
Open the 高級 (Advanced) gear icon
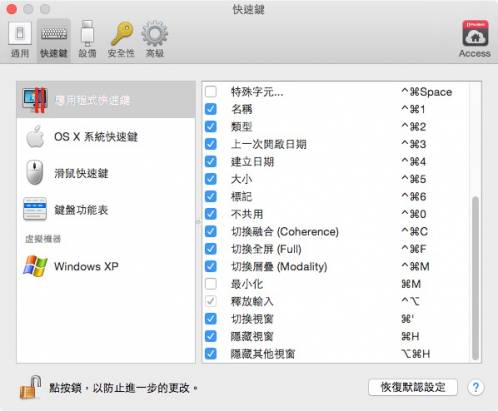pyautogui.click(x=154, y=39)
